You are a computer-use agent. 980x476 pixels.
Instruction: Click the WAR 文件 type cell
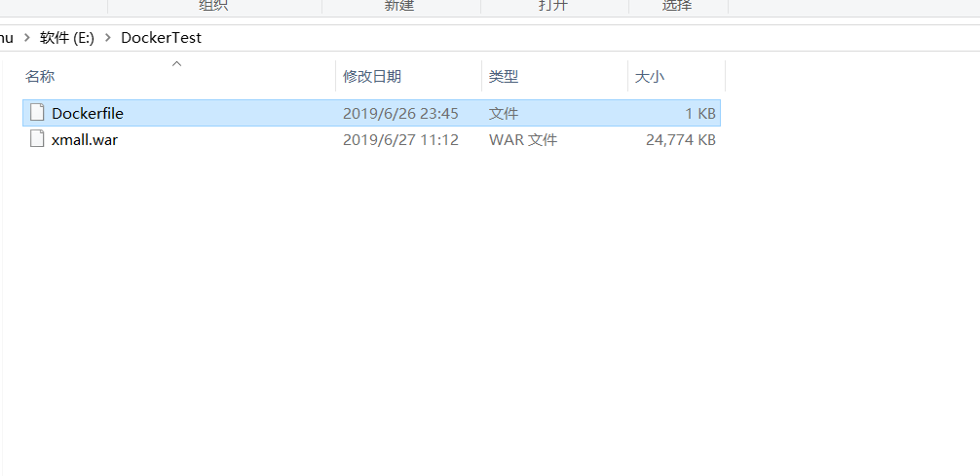522,140
